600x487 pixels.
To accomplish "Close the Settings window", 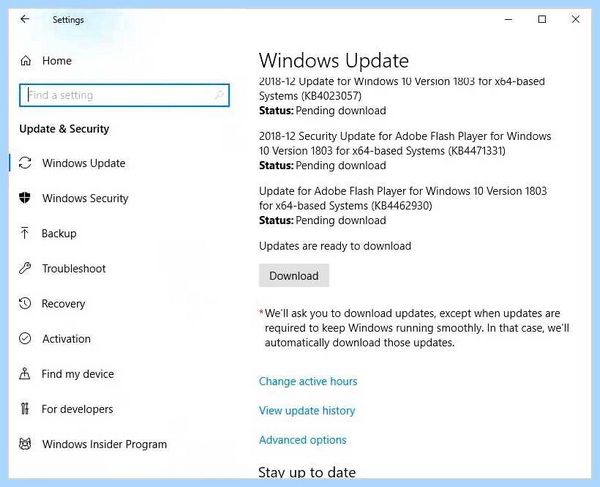I will tap(576, 19).
